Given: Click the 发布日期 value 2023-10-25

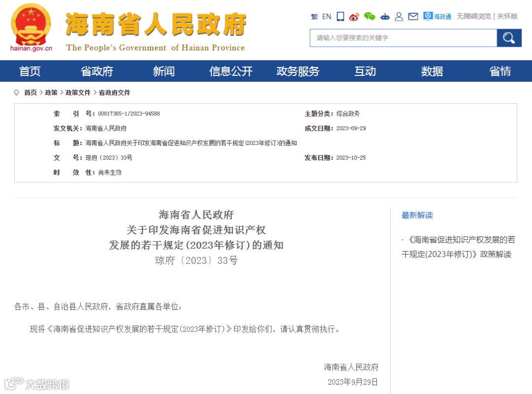Looking at the screenshot, I should 351,158.
